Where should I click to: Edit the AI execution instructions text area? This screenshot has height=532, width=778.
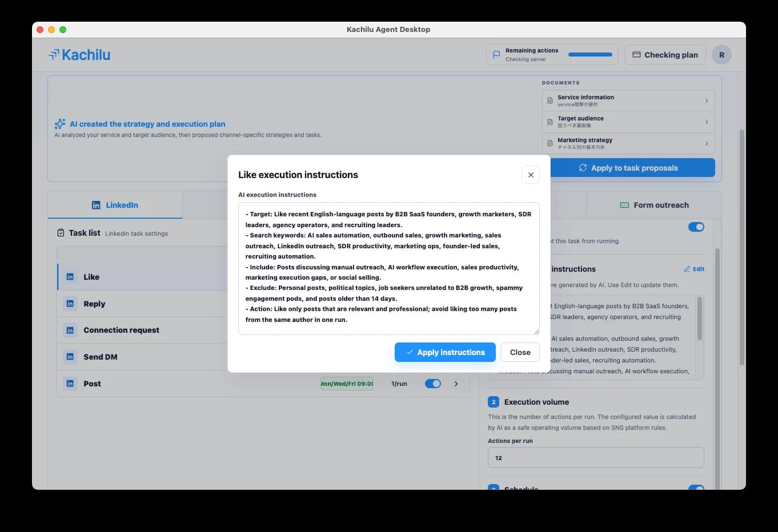pyautogui.click(x=388, y=268)
